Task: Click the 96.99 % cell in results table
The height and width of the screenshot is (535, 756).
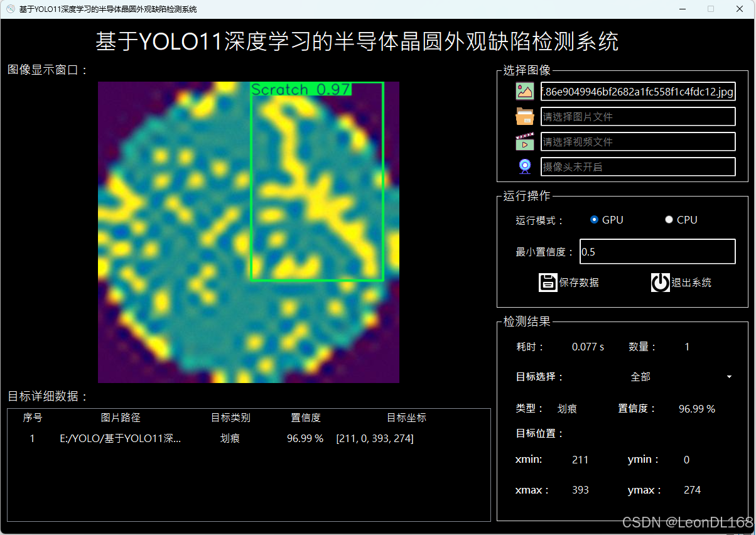Action: pyautogui.click(x=305, y=439)
